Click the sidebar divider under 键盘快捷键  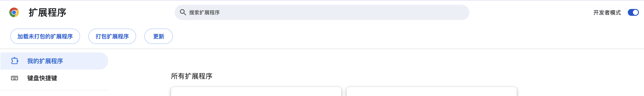click(55, 90)
